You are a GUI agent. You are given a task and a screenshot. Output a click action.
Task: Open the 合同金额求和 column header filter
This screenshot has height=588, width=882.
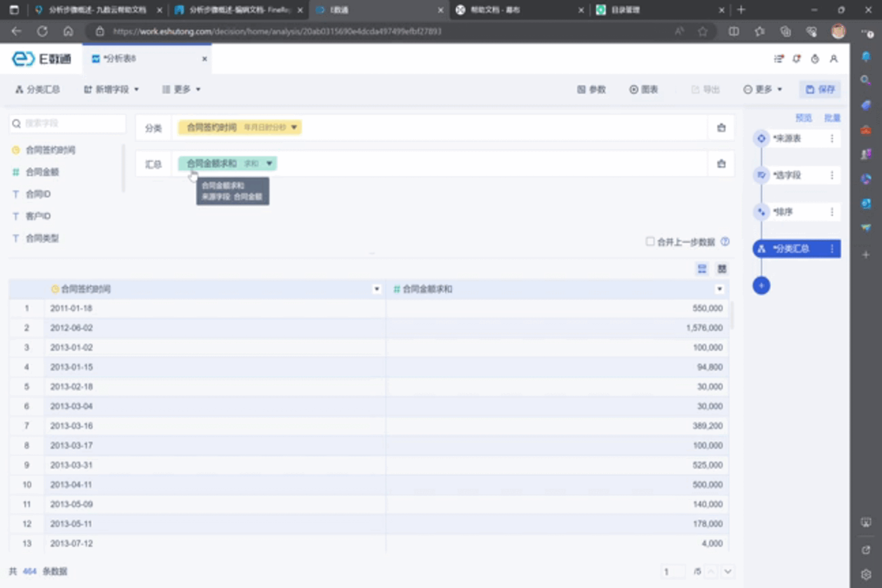tap(719, 289)
